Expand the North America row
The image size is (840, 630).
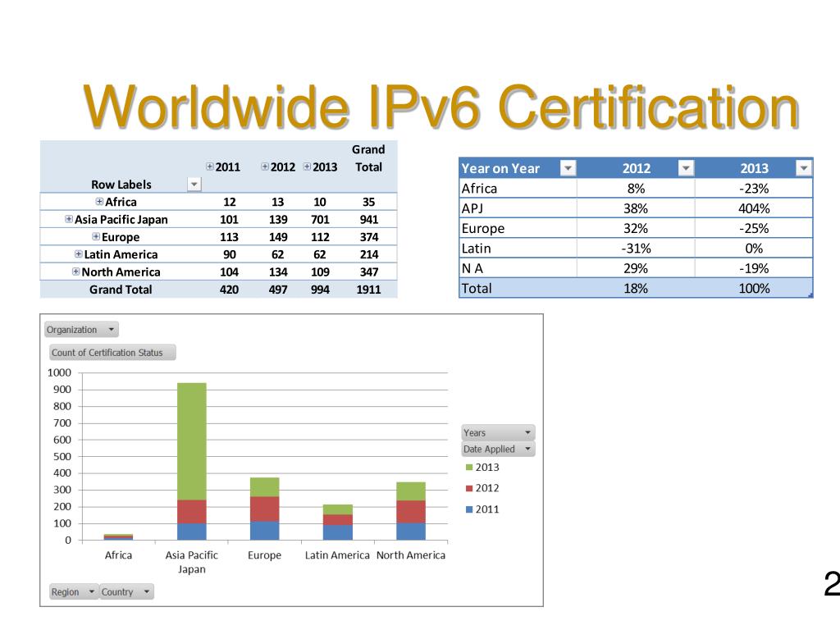coord(75,272)
